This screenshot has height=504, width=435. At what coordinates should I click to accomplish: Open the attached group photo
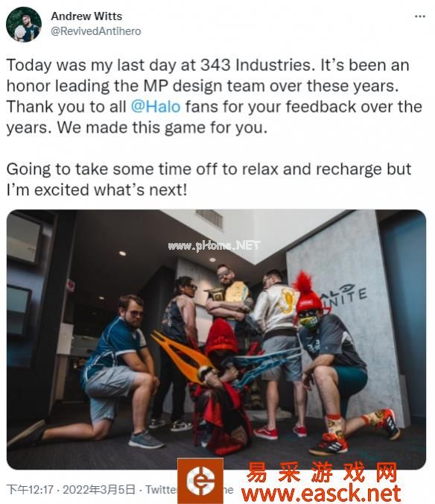click(x=216, y=339)
